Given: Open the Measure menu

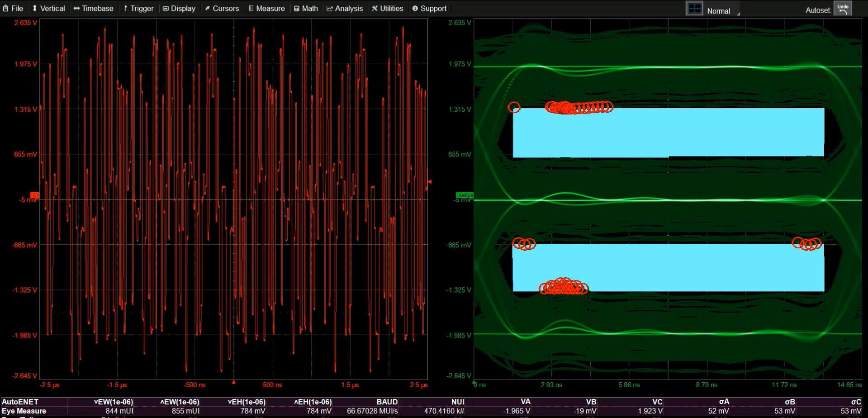Looking at the screenshot, I should coord(266,9).
